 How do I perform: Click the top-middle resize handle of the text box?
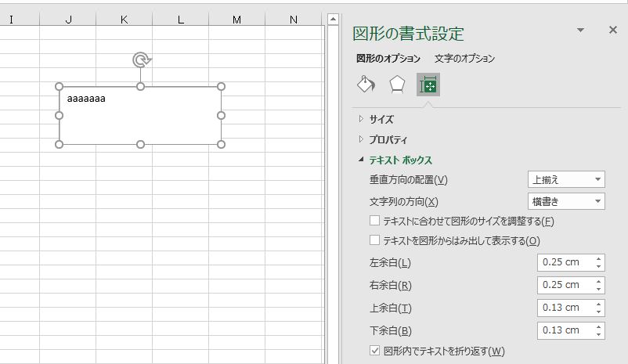click(x=140, y=86)
